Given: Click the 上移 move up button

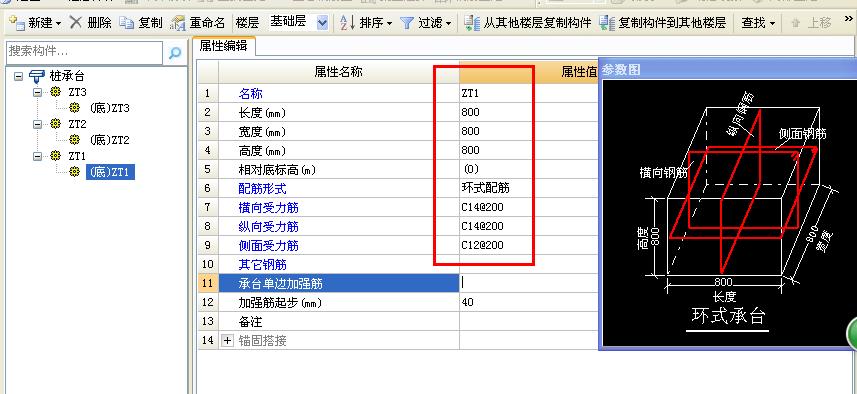Looking at the screenshot, I should click(x=811, y=22).
